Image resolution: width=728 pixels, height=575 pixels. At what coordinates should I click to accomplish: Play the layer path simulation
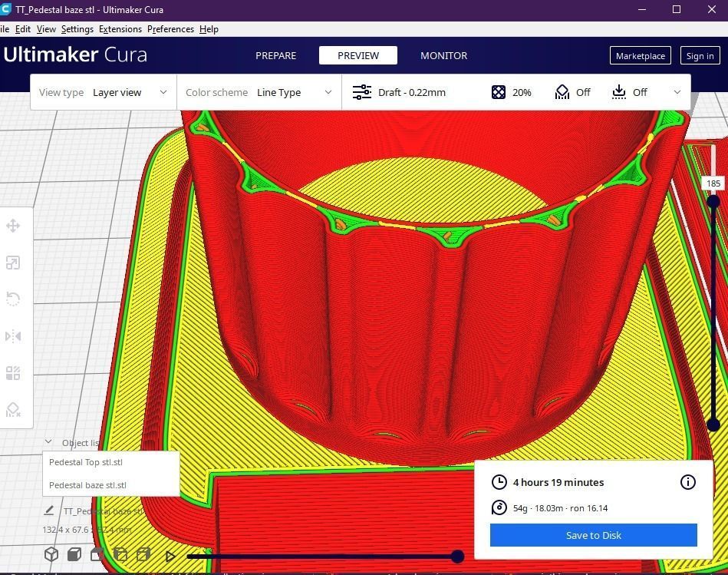pos(170,556)
